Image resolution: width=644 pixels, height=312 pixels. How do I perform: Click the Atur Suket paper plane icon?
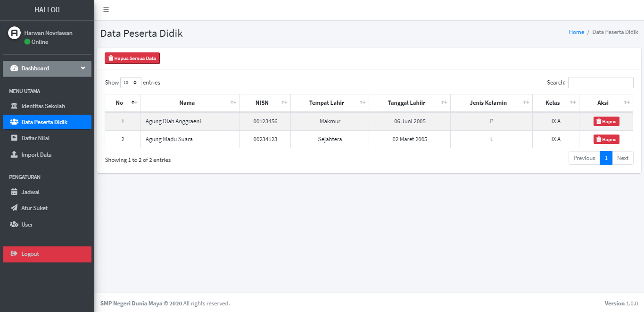[14, 208]
